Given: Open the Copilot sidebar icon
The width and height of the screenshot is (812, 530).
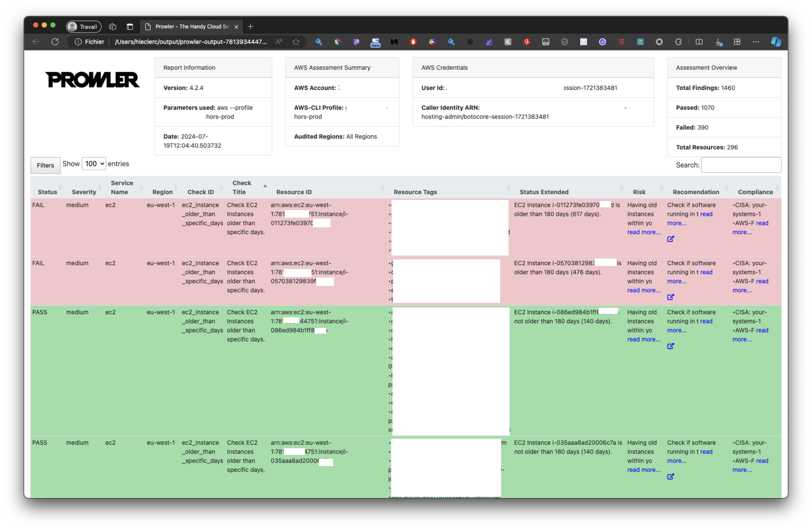Looking at the screenshot, I should pos(775,42).
